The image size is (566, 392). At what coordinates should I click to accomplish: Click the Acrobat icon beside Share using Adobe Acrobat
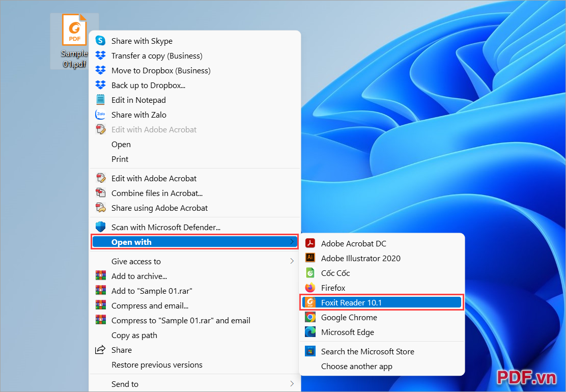pos(100,208)
